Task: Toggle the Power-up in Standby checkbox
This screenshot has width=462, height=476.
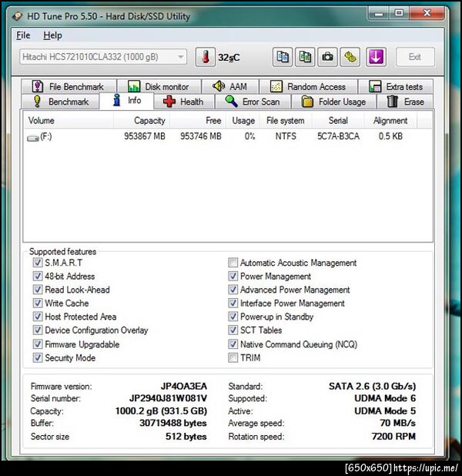Action: 233,317
